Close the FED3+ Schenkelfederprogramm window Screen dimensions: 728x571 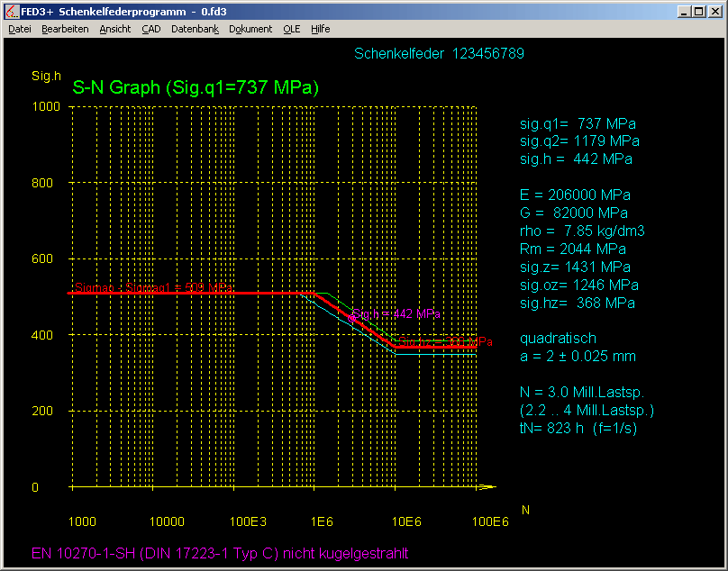pyautogui.click(x=715, y=11)
